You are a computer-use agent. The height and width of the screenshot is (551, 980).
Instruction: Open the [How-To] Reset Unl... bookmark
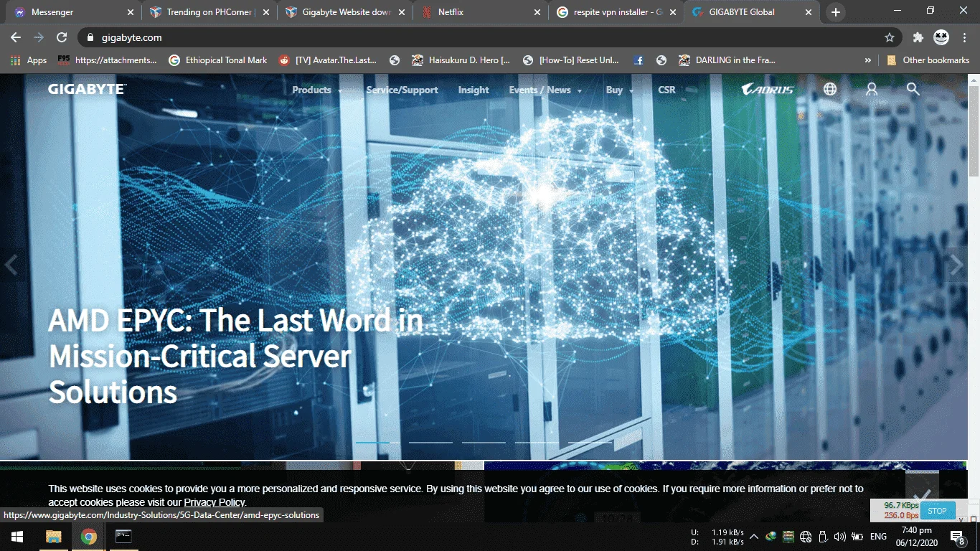click(x=571, y=60)
